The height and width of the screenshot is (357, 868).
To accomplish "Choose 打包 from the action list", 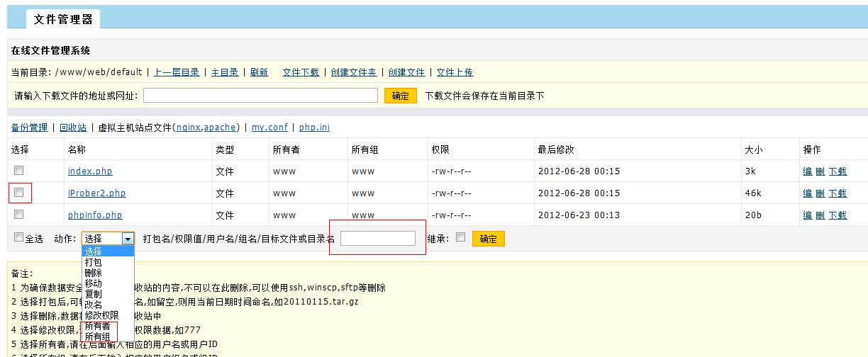I will 93,262.
